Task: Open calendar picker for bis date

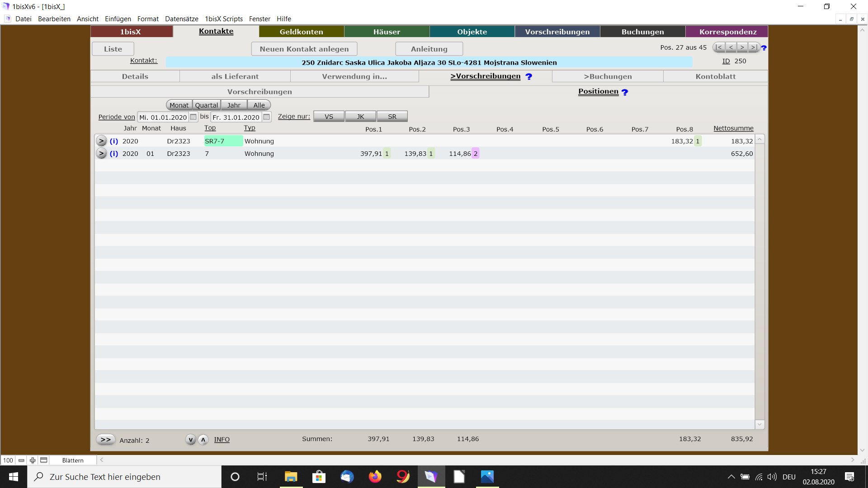Action: pyautogui.click(x=266, y=117)
